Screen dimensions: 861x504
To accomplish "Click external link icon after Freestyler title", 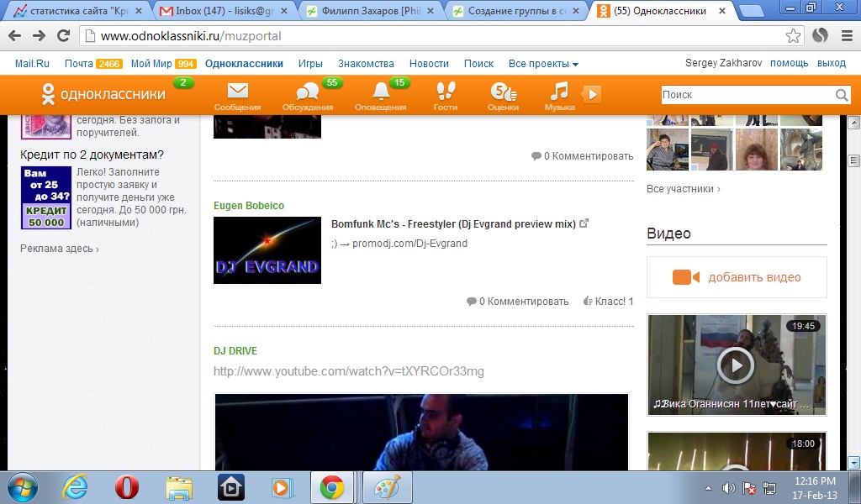I will (584, 223).
